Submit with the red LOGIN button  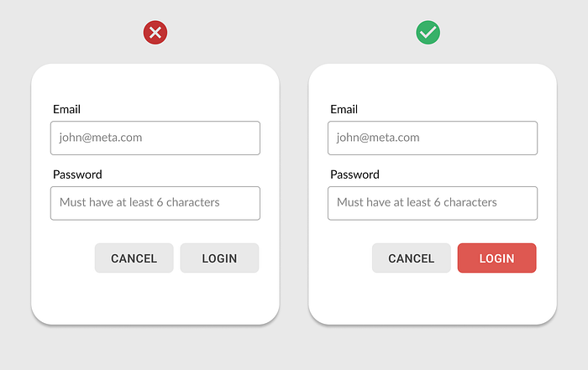pyautogui.click(x=497, y=258)
